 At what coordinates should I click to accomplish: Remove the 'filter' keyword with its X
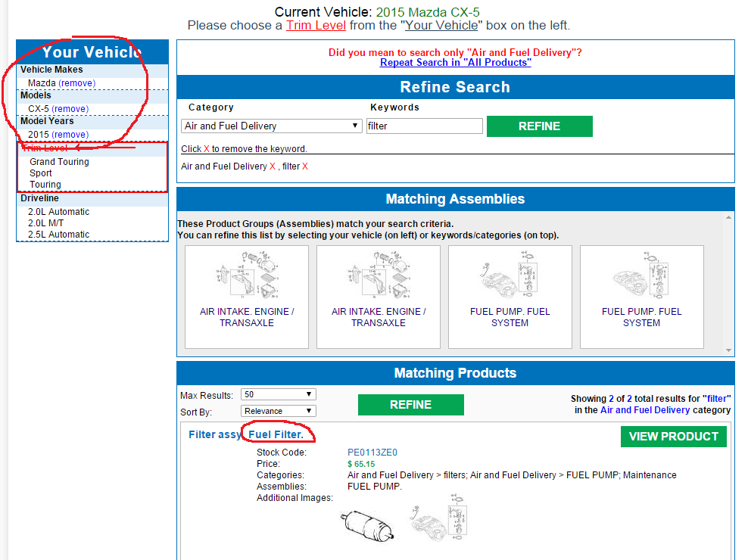pyautogui.click(x=305, y=166)
